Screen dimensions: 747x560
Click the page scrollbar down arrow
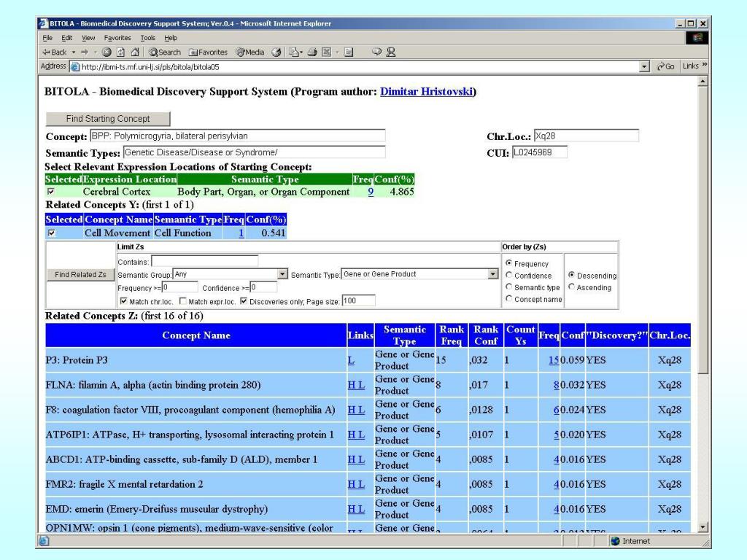click(x=703, y=527)
